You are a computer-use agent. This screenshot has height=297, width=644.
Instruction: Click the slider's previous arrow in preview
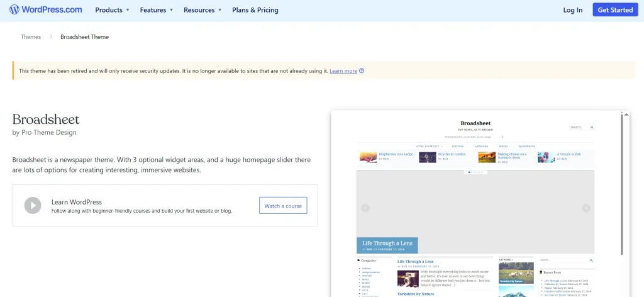365,208
